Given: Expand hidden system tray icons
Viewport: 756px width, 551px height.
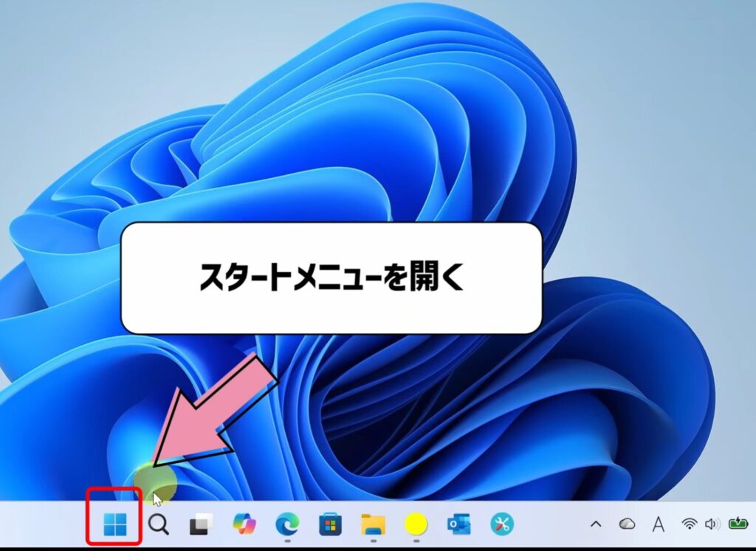Looking at the screenshot, I should point(597,524).
